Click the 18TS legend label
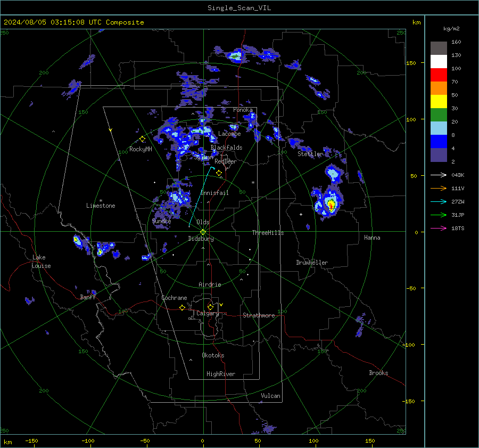 pyautogui.click(x=458, y=228)
